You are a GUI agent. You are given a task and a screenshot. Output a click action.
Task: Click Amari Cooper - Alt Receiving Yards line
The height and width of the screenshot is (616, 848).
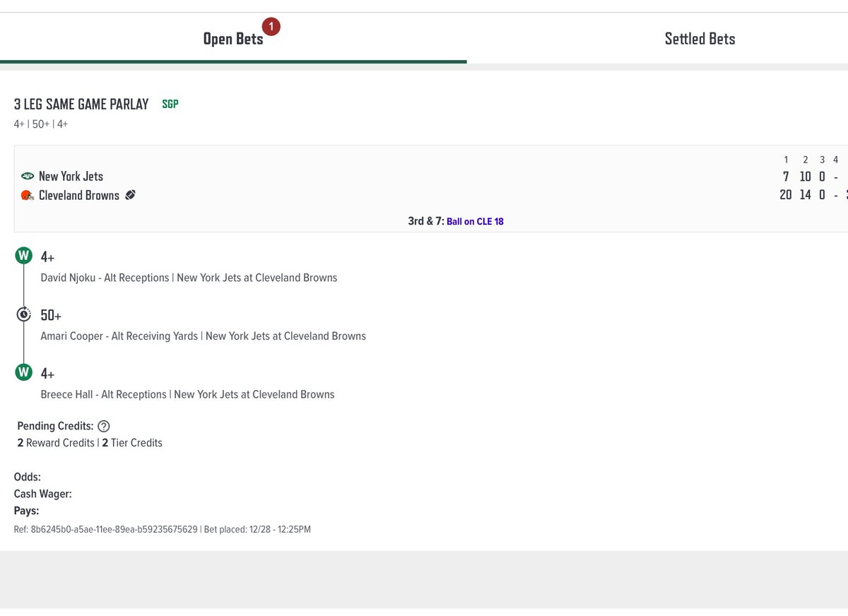tap(204, 336)
